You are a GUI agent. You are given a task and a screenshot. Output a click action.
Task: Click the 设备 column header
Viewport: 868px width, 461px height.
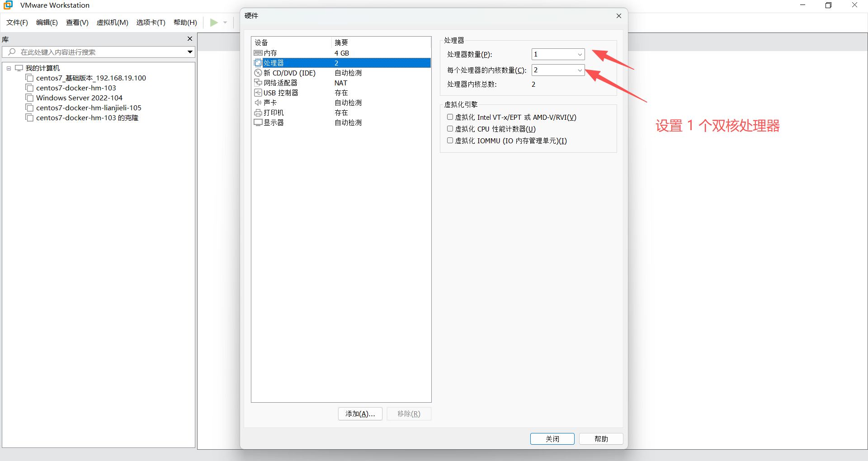pyautogui.click(x=292, y=42)
